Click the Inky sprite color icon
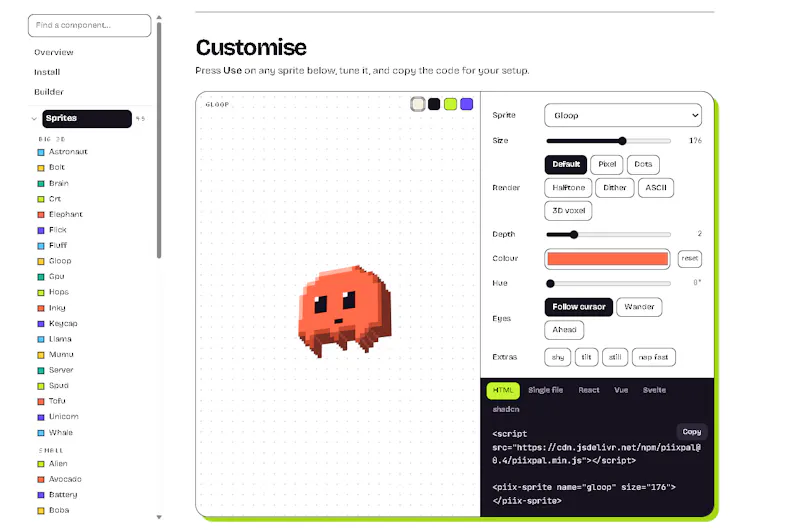This screenshot has height=532, width=800. 41,308
